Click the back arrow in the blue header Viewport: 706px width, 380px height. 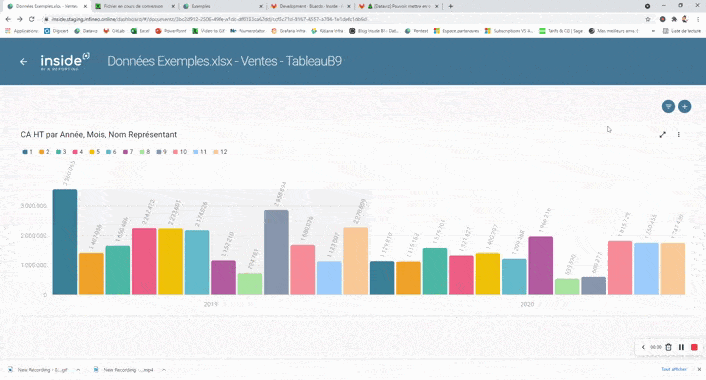pos(23,62)
